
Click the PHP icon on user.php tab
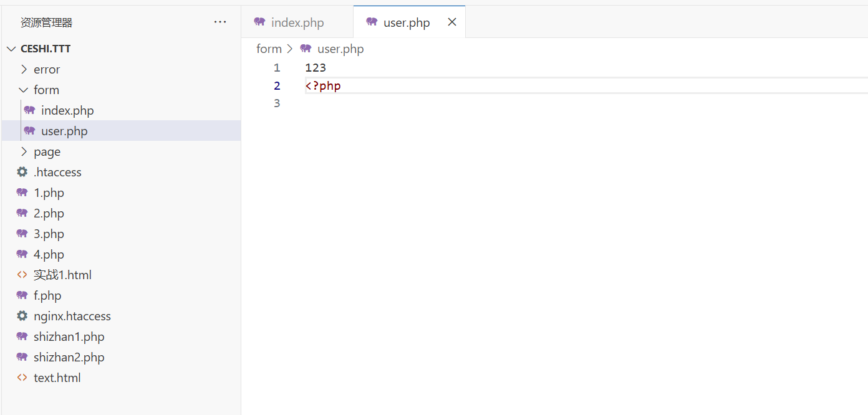(x=372, y=22)
